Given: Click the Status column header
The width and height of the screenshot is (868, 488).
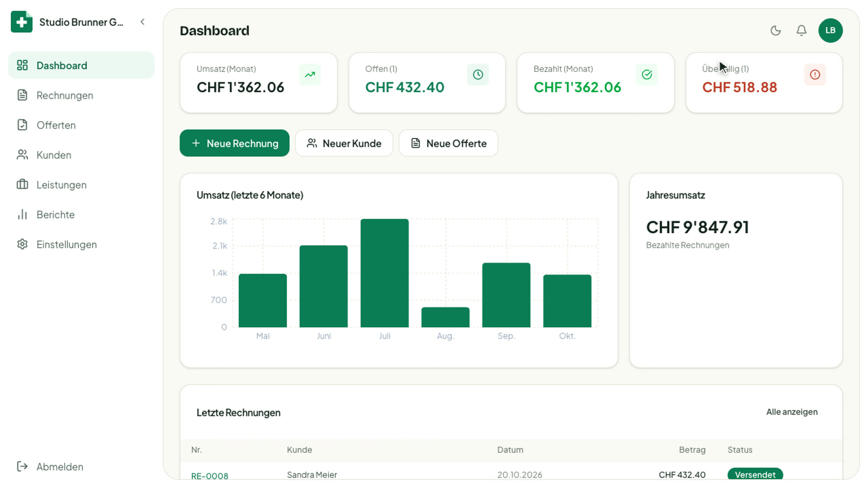Looking at the screenshot, I should (x=740, y=450).
